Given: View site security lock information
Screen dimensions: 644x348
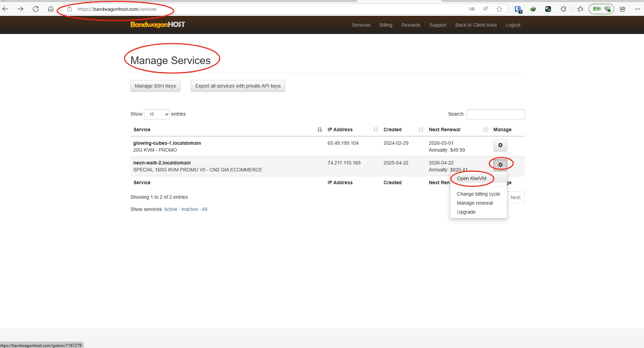Looking at the screenshot, I should [70, 9].
